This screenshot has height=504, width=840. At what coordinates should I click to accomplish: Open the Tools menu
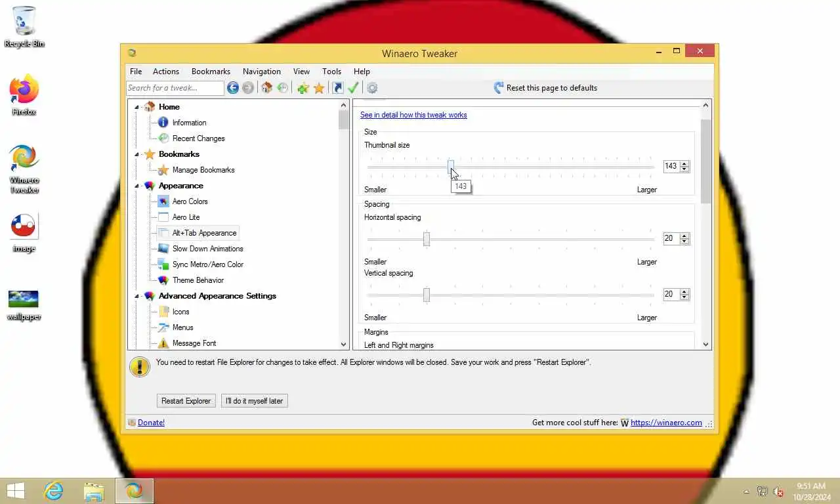coord(331,72)
